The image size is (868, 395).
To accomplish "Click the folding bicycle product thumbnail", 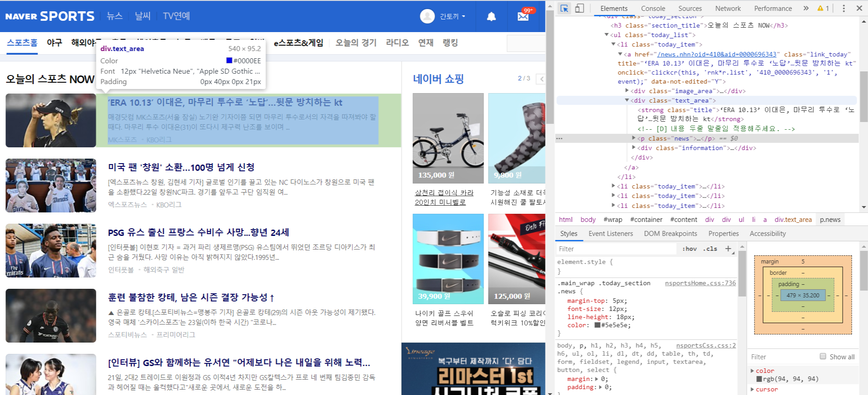I will [x=448, y=138].
